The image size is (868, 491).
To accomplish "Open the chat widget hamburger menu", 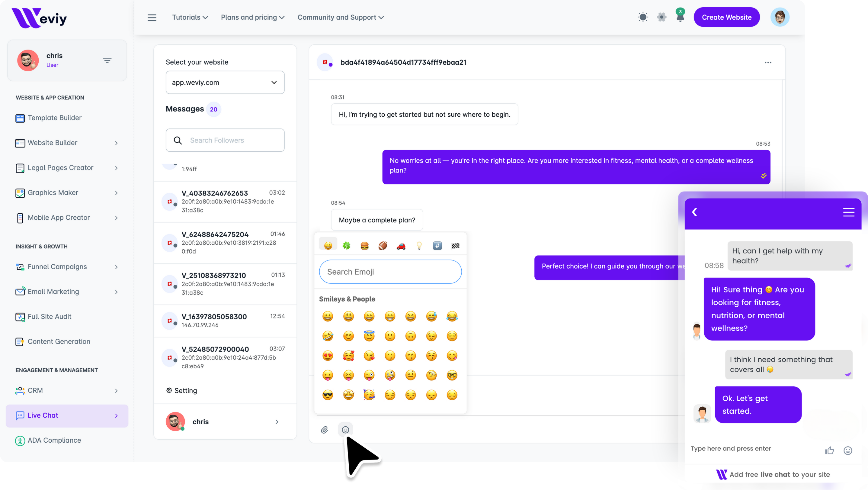I will (x=848, y=212).
